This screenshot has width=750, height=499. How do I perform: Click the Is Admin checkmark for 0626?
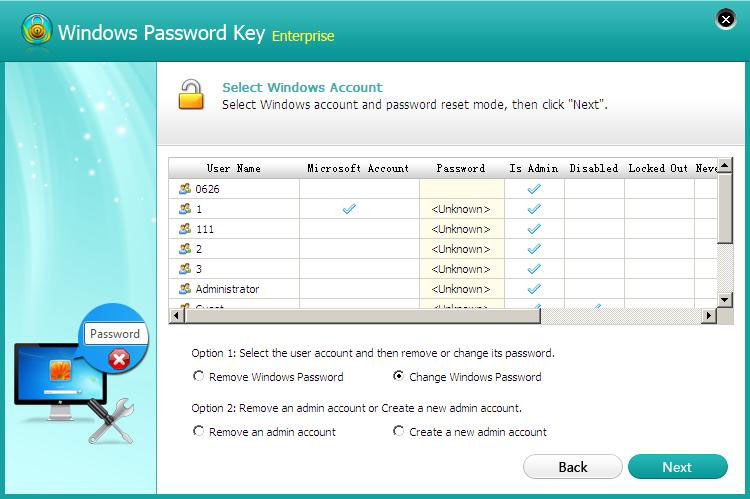tap(534, 189)
